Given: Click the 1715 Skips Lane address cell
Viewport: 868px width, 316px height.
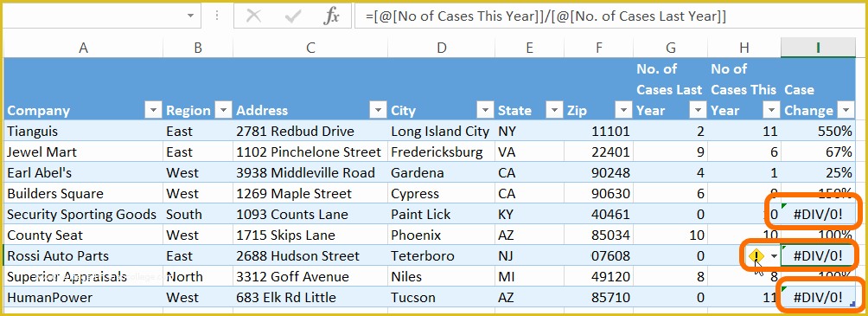Looking at the screenshot, I should pos(310,235).
